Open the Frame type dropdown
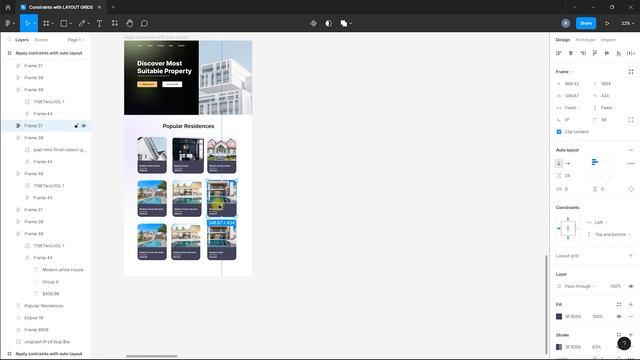Viewport: 640px width, 360px height. coord(564,72)
